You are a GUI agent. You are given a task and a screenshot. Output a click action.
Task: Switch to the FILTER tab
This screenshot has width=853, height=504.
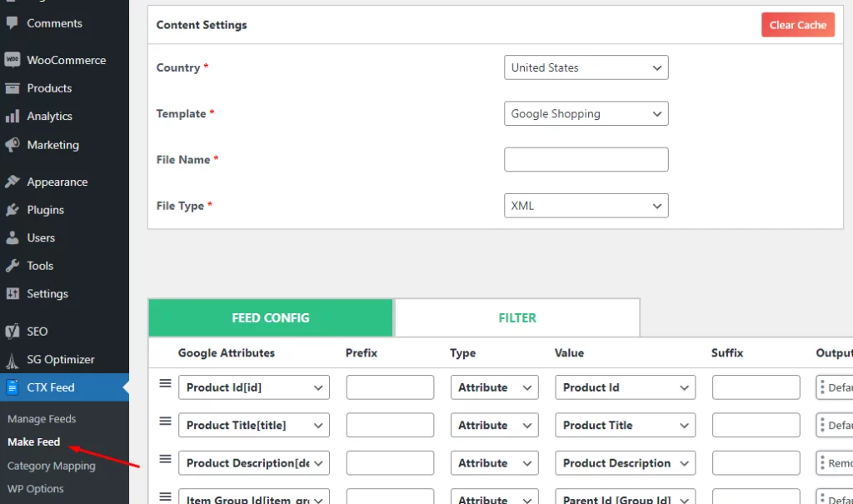pos(517,318)
